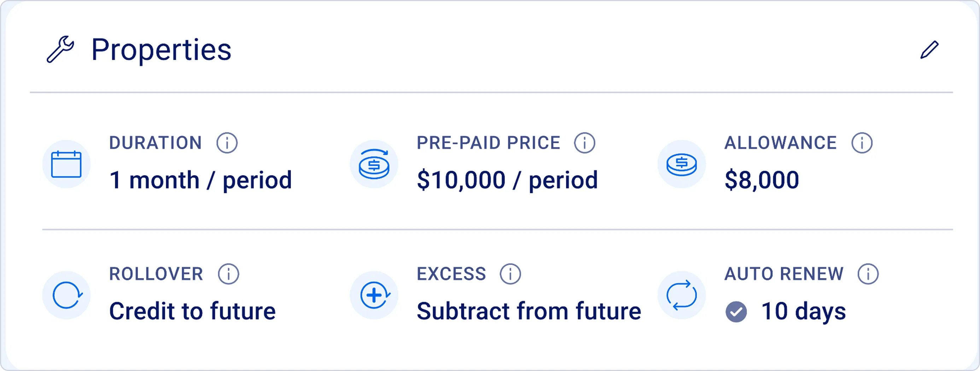Image resolution: width=980 pixels, height=371 pixels.
Task: Show info for Duration
Action: click(227, 143)
